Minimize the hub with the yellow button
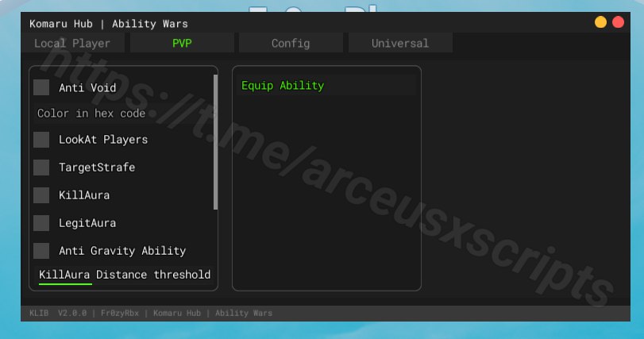This screenshot has height=339, width=644. click(600, 22)
